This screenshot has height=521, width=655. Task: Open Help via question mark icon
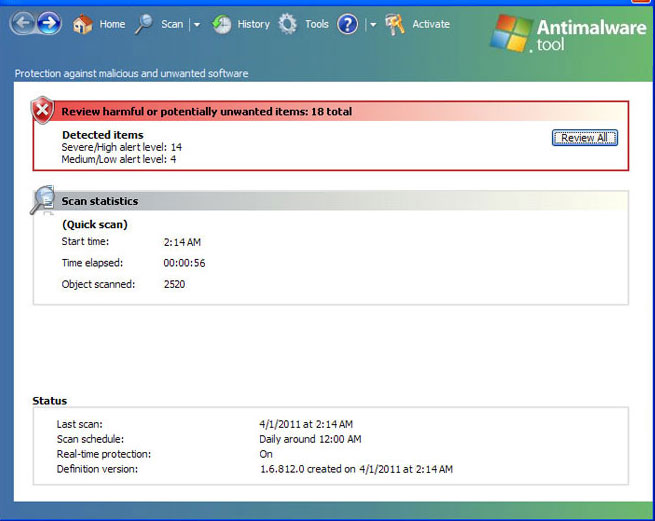(x=348, y=24)
